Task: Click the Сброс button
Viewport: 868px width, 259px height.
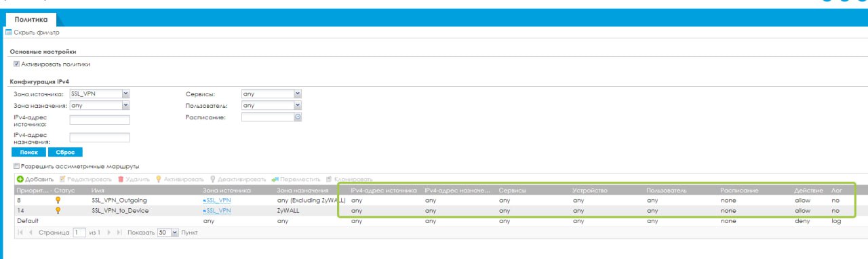Action: pyautogui.click(x=65, y=152)
